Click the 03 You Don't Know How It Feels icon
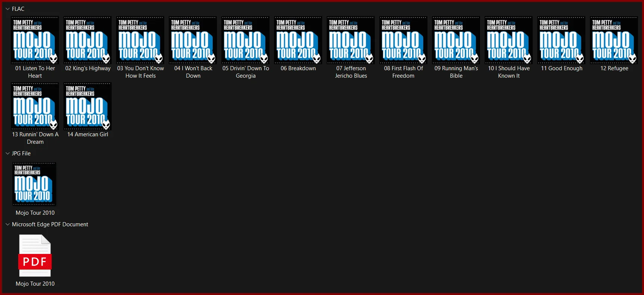Screen dimensions: 644x295 click(x=140, y=40)
